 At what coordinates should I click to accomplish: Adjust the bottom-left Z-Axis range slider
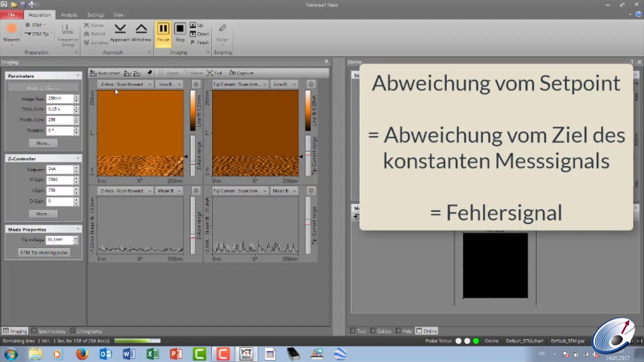coord(193,225)
